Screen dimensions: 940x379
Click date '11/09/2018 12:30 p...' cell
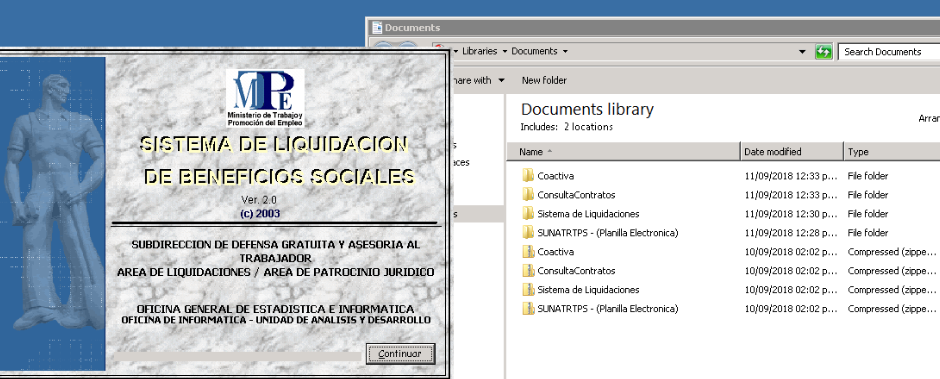pos(791,213)
